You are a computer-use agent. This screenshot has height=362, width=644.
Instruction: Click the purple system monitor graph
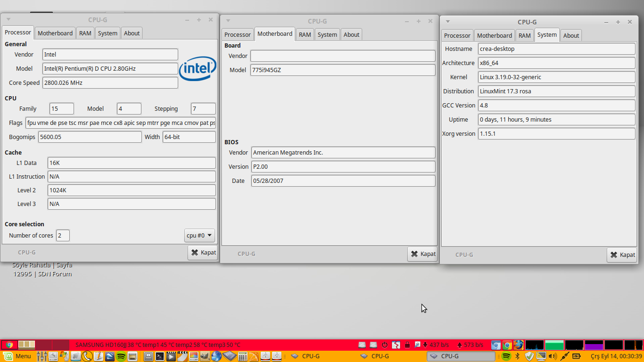pos(594,345)
